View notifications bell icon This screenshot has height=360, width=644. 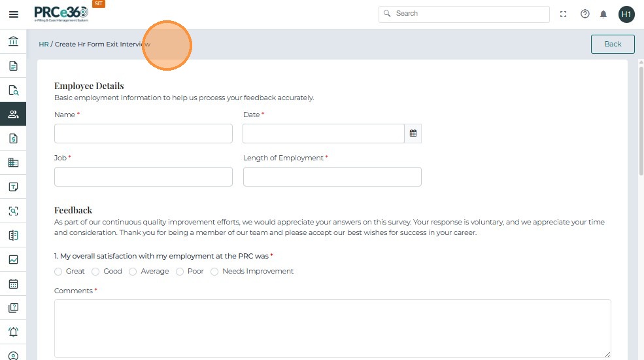[x=603, y=14]
